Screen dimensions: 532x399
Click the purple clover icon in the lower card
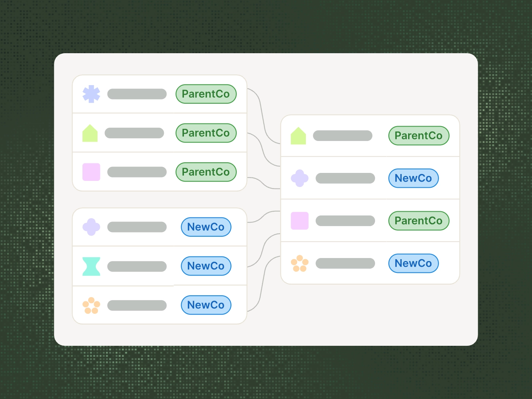click(x=91, y=227)
